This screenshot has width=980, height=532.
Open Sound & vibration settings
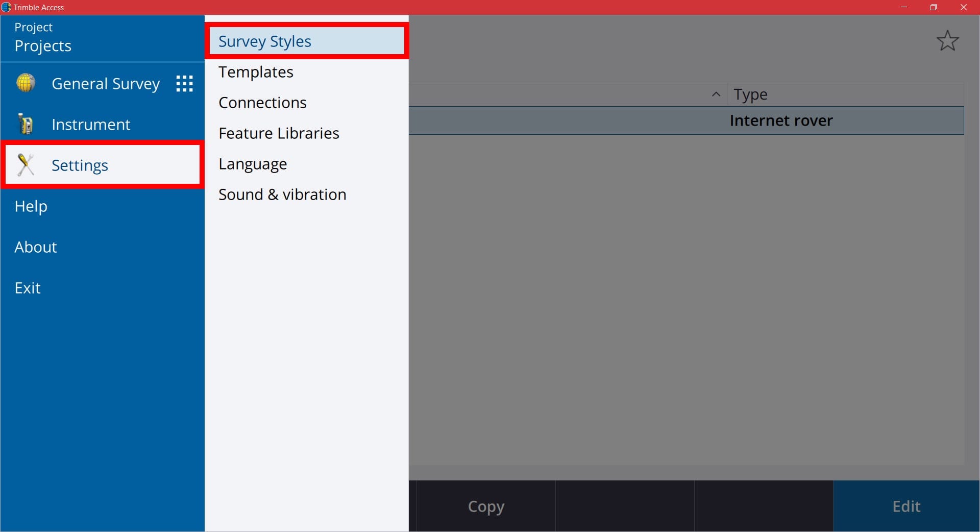[306, 195]
